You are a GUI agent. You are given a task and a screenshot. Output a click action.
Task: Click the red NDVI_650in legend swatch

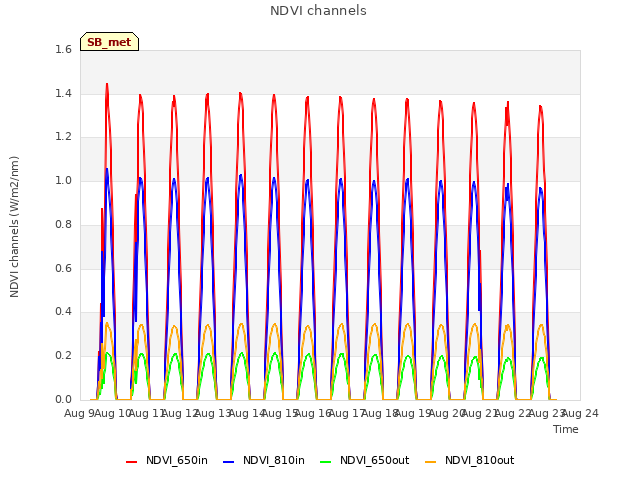tap(131, 462)
